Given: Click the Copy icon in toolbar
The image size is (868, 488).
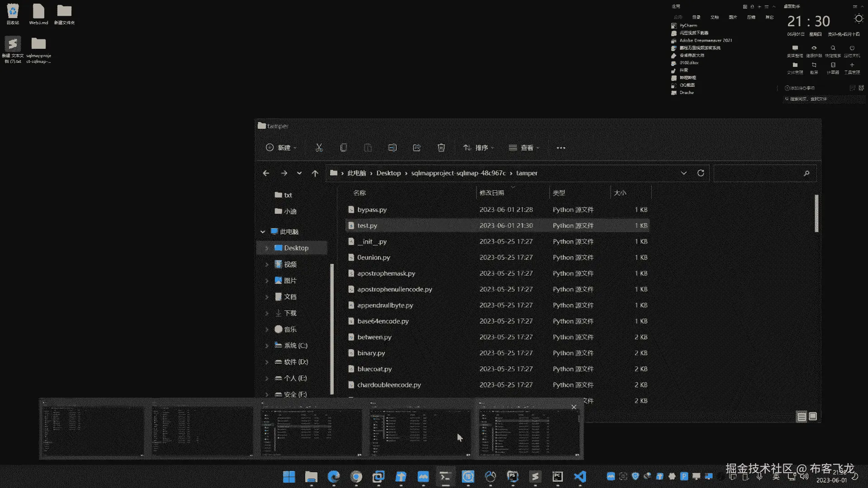Looking at the screenshot, I should pyautogui.click(x=344, y=148).
